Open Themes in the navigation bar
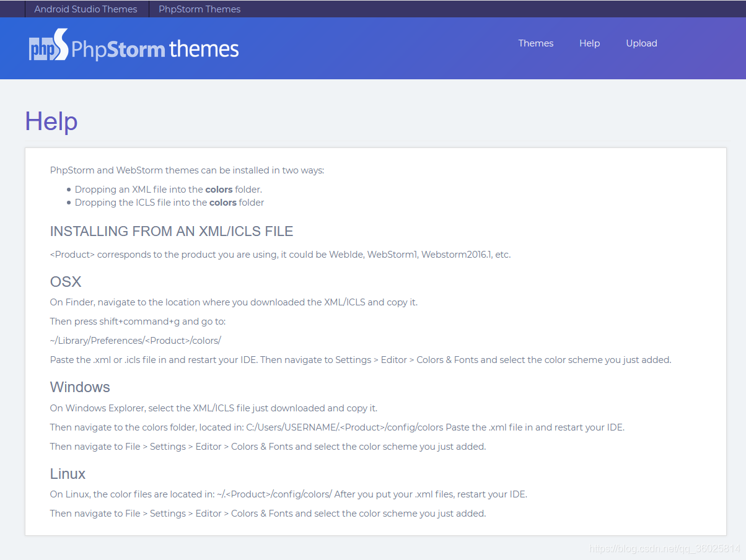 535,43
